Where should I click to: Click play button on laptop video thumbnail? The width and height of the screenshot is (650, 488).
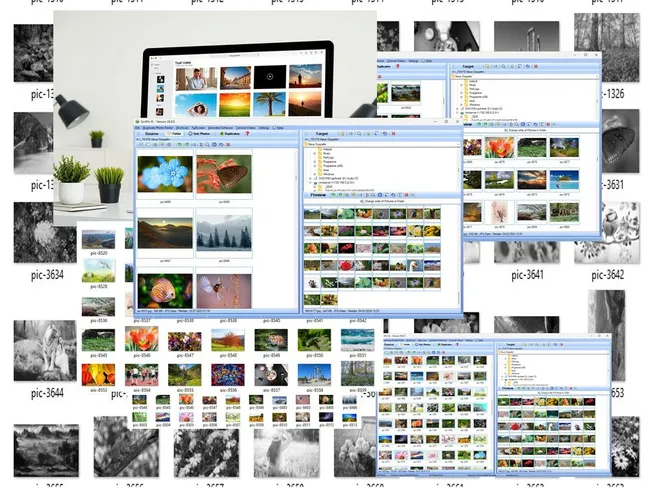pos(270,77)
